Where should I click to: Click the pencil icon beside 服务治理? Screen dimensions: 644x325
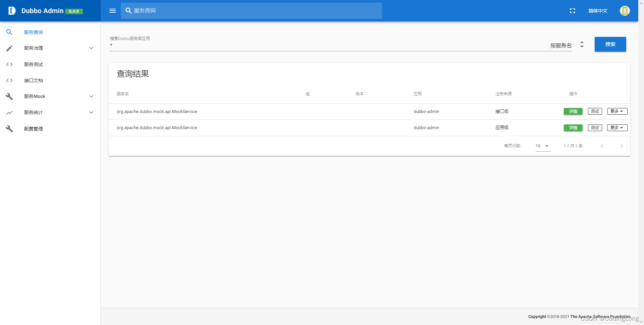click(x=9, y=48)
